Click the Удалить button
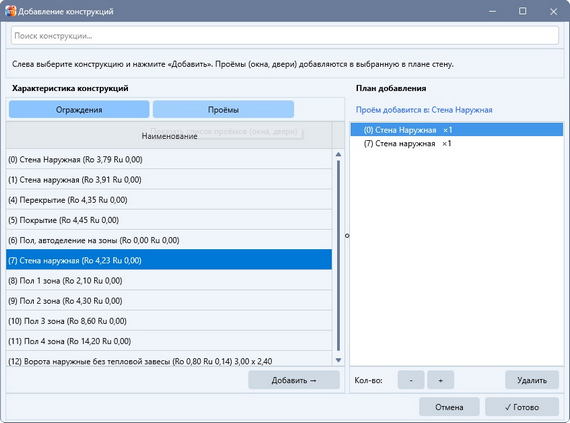Screen dimensions: 570x423 pyautogui.click(x=532, y=380)
